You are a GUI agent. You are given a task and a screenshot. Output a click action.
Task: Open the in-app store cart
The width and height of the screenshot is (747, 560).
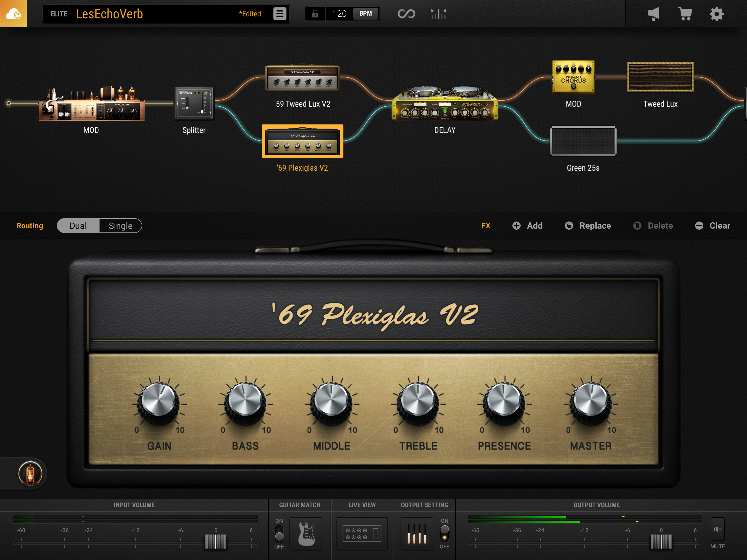685,13
